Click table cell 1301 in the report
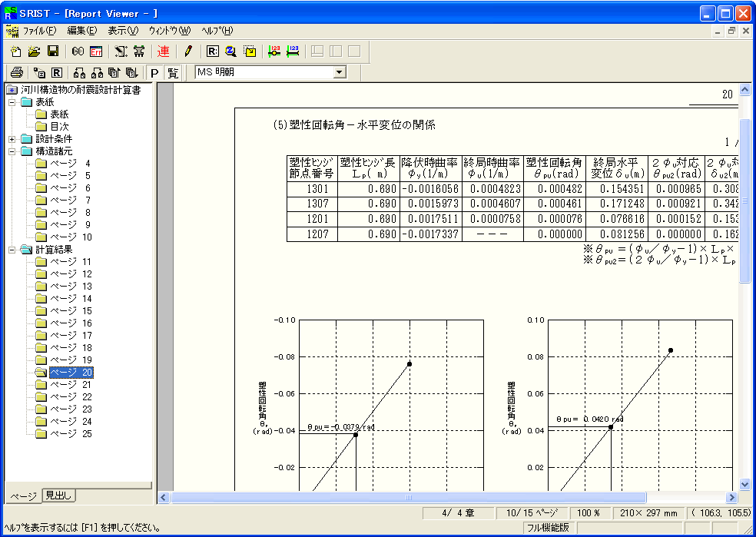The height and width of the screenshot is (537, 756). tap(312, 189)
